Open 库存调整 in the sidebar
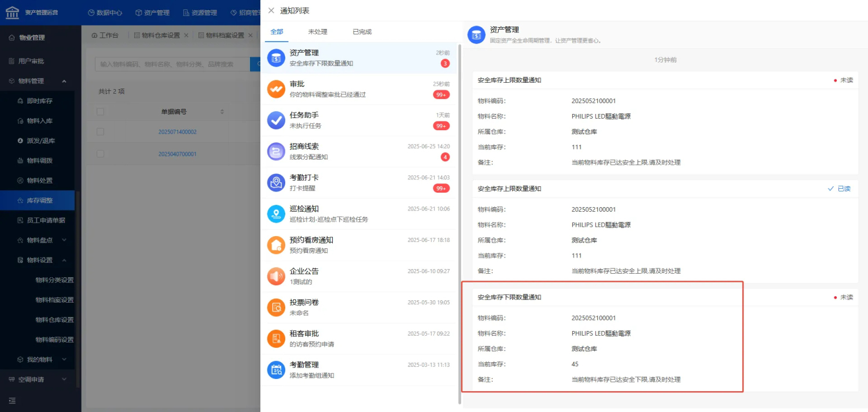 point(37,200)
